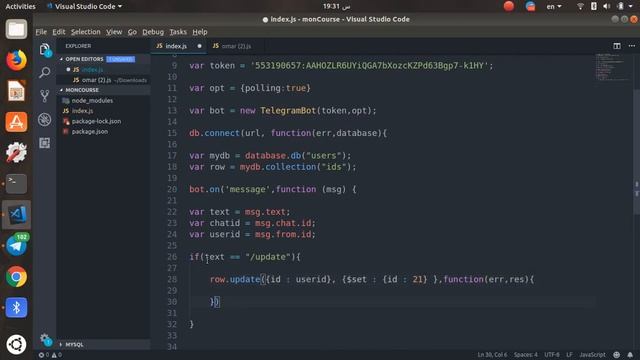Open the system tools app in dock
This screenshot has width=640, height=360.
(16, 152)
